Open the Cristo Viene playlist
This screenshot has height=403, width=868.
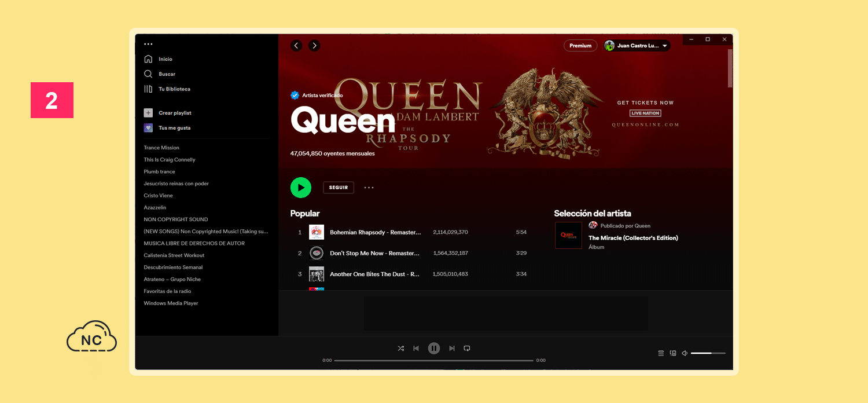[x=158, y=196]
